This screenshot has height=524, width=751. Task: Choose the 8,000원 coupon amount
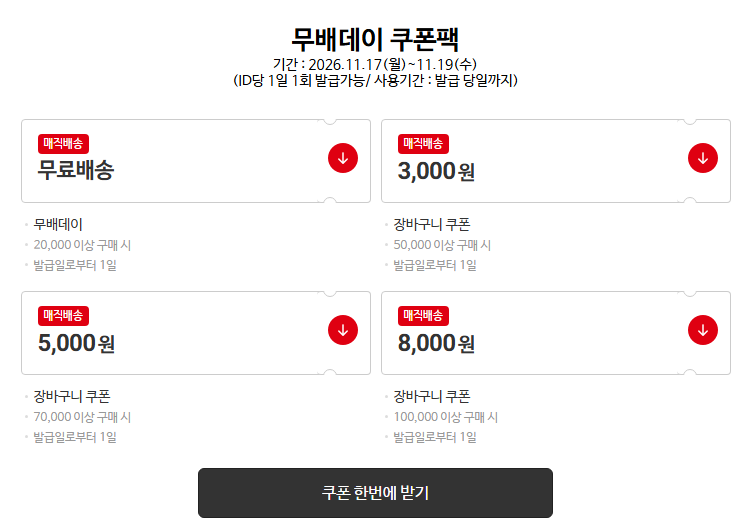pyautogui.click(x=436, y=344)
